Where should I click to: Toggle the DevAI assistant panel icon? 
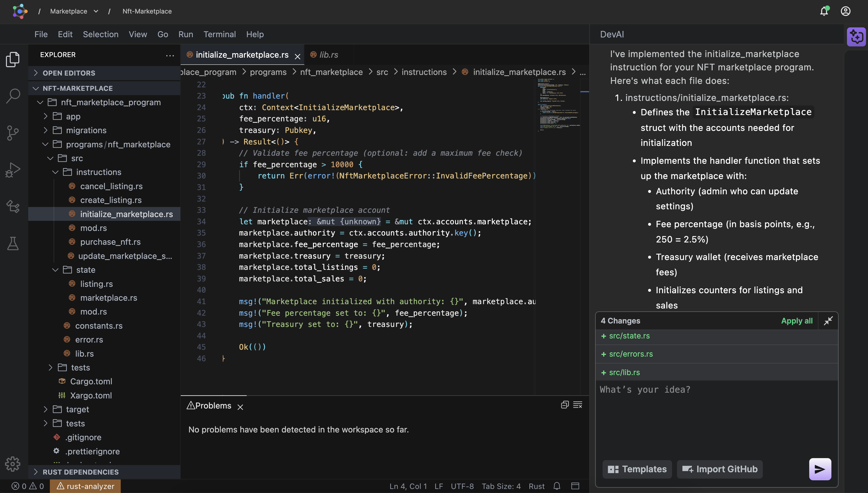856,37
